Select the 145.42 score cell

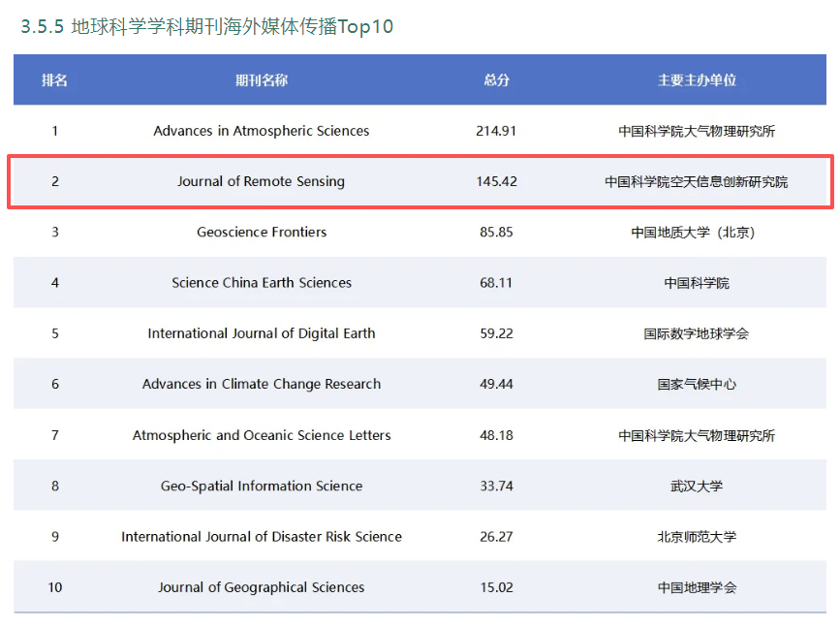496,181
